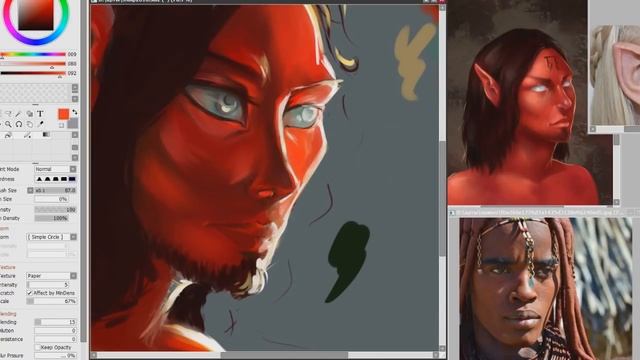Click the Paint Mode dropdown arrow

point(73,169)
